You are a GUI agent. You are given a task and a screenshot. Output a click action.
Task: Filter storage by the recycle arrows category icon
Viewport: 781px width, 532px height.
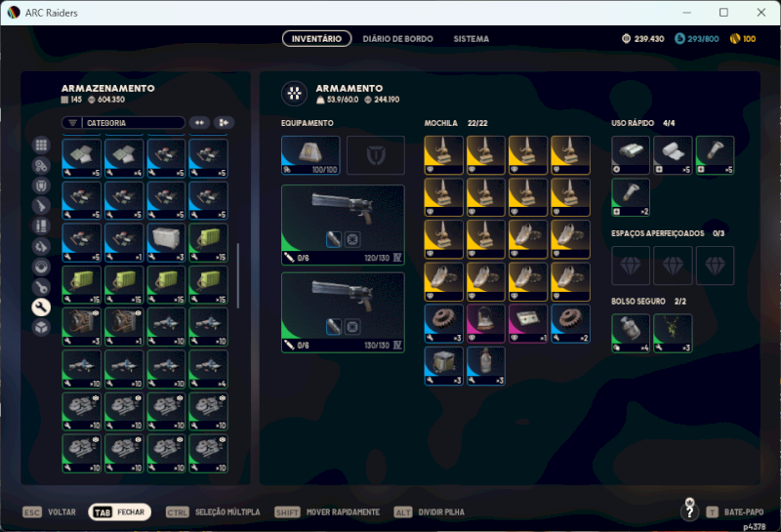pos(41,247)
